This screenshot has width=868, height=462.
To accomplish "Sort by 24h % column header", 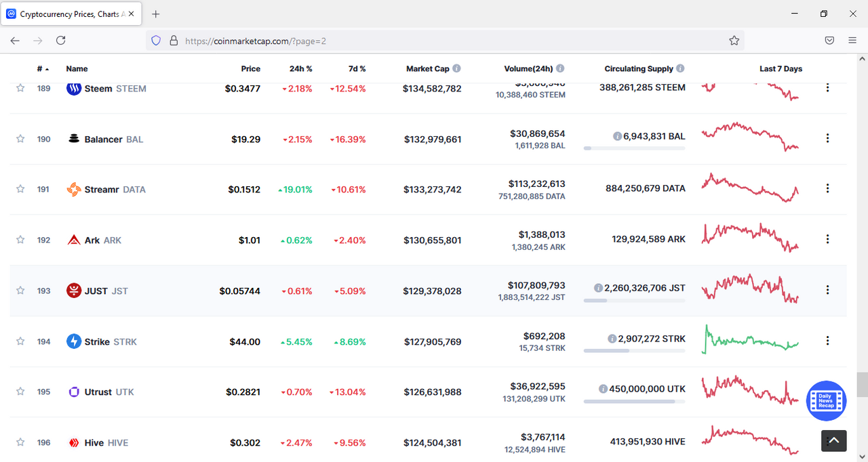I will pos(300,68).
